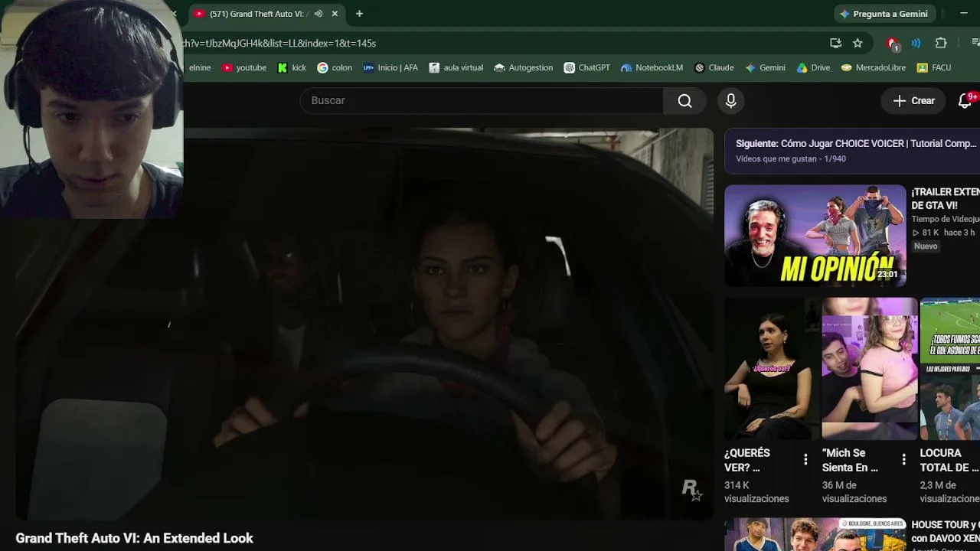Open the MercadoLibre bookmark
Viewport: 980px width, 551px height.
coord(873,67)
